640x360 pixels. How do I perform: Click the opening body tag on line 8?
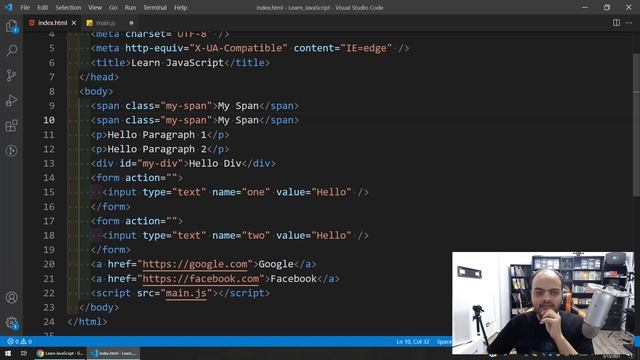(x=96, y=91)
